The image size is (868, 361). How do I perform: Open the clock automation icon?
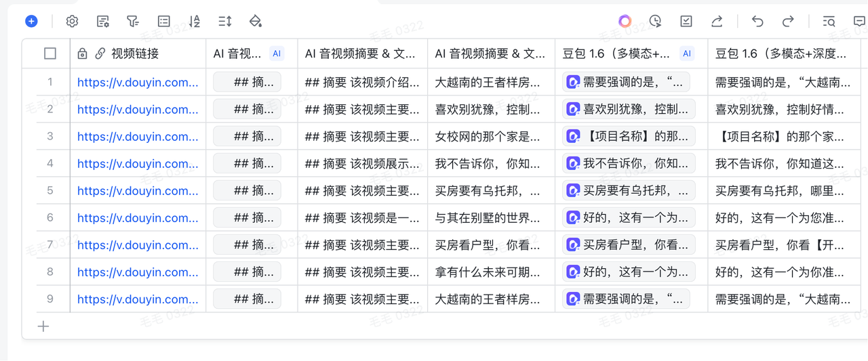(655, 21)
